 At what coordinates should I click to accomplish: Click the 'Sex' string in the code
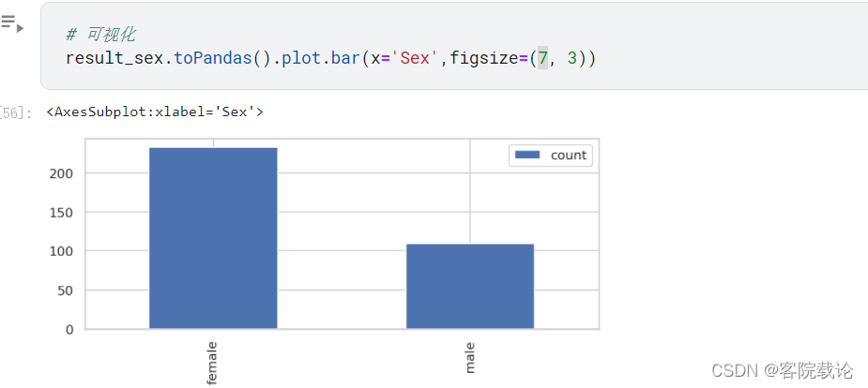tap(415, 58)
